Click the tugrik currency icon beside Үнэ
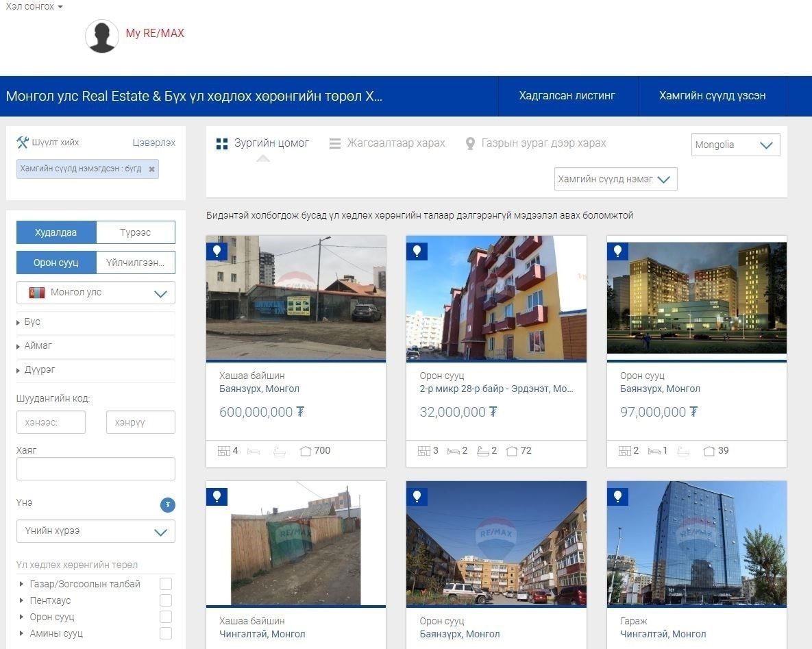Screen dimensions: 812x649 [x=168, y=505]
